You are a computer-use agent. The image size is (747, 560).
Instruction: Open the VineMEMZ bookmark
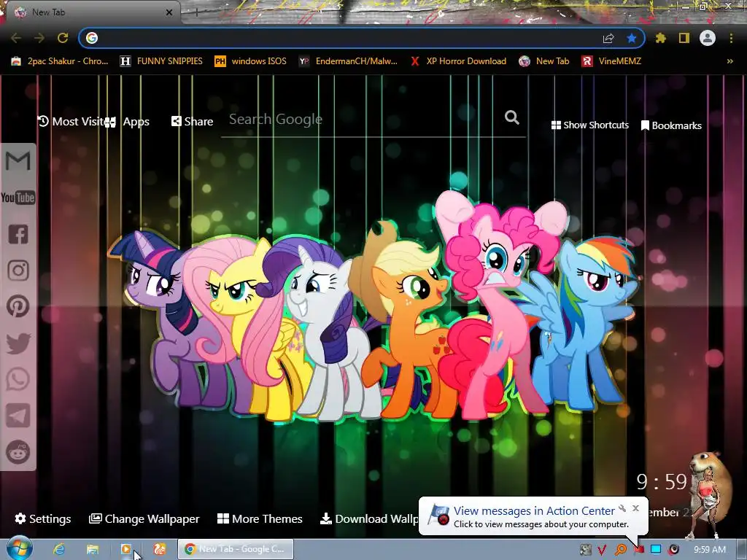(x=612, y=61)
